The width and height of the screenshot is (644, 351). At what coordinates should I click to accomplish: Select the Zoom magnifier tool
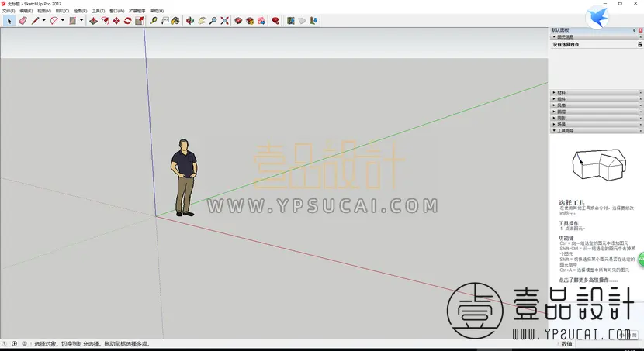point(213,20)
